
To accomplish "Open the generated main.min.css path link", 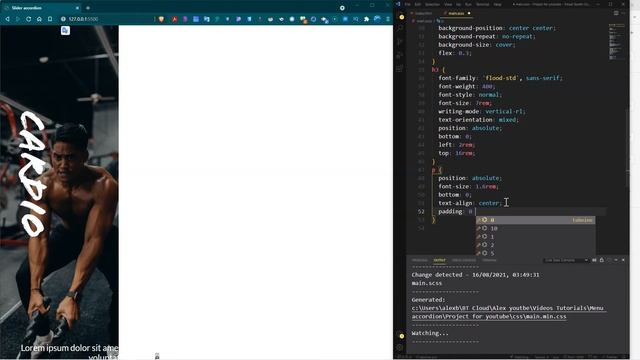I will (508, 312).
